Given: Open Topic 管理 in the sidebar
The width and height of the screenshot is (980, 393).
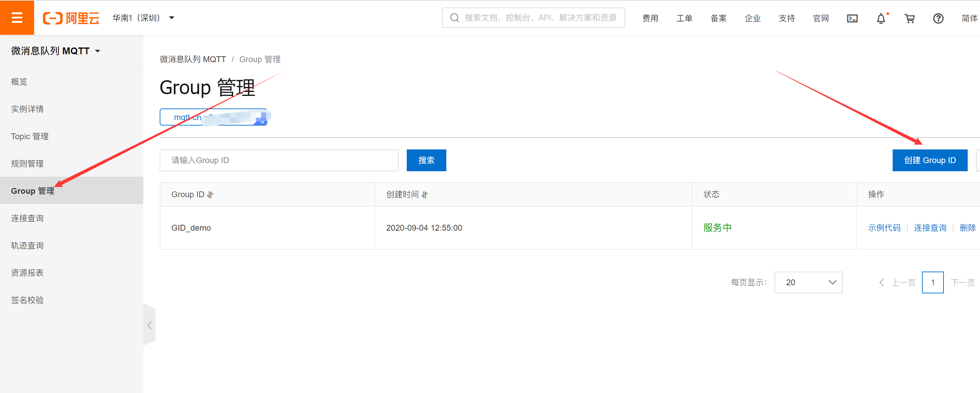Looking at the screenshot, I should [30, 136].
